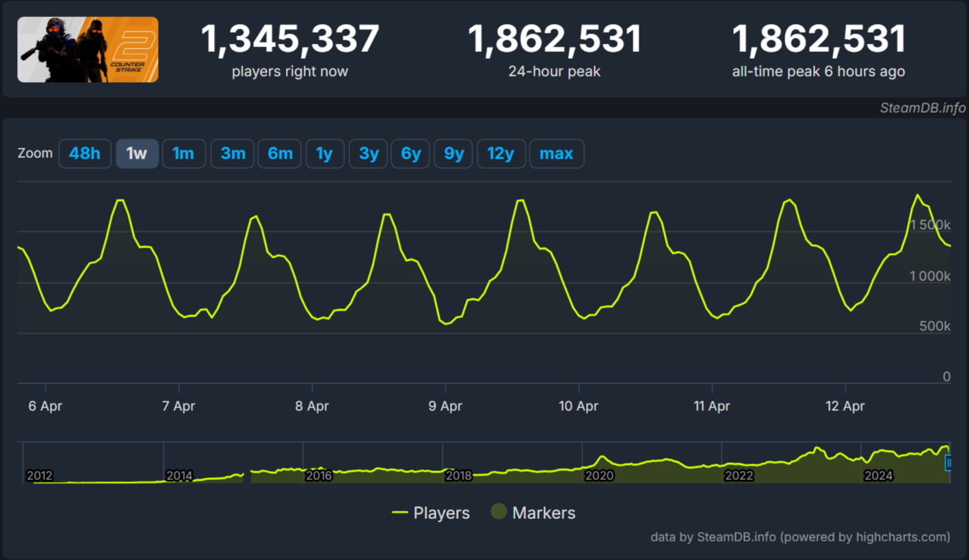The height and width of the screenshot is (560, 969).
Task: Open the SteamDB.info watermark link
Action: pos(922,108)
